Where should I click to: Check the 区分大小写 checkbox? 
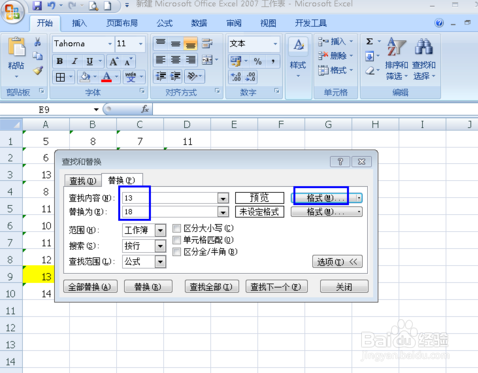[x=176, y=228]
